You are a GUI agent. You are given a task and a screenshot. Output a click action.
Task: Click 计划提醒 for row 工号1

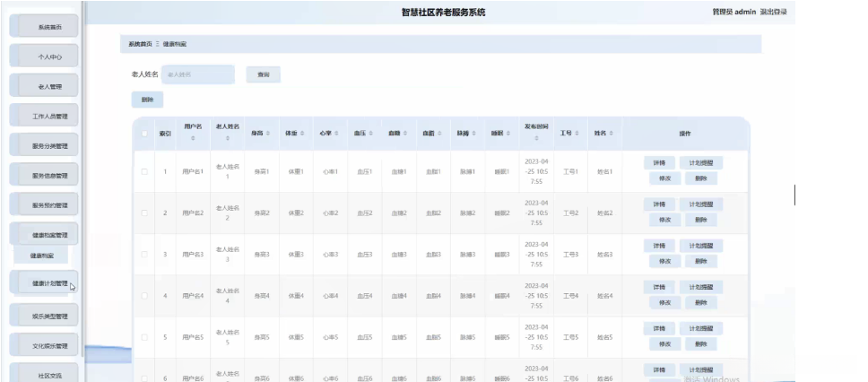[x=701, y=163]
